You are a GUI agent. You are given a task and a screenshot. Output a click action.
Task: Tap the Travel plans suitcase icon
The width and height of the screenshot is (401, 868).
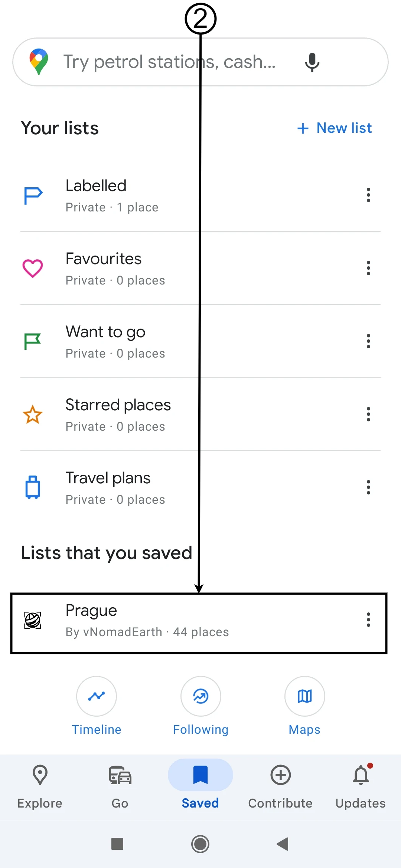[x=33, y=487]
